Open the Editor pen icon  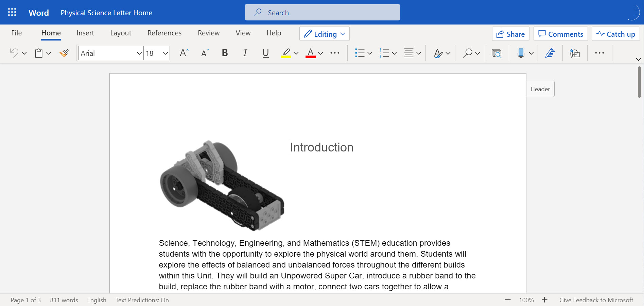click(x=550, y=53)
